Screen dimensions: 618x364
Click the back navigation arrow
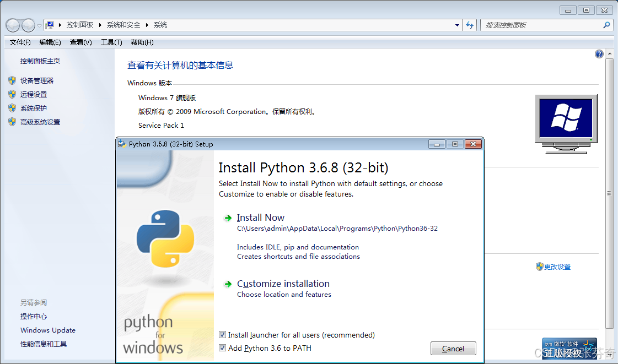[12, 25]
